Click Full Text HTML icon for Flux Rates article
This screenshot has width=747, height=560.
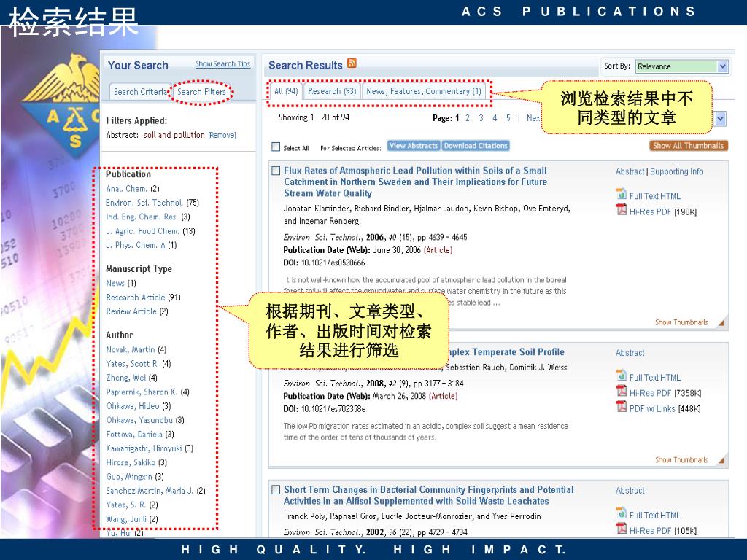coord(622,194)
